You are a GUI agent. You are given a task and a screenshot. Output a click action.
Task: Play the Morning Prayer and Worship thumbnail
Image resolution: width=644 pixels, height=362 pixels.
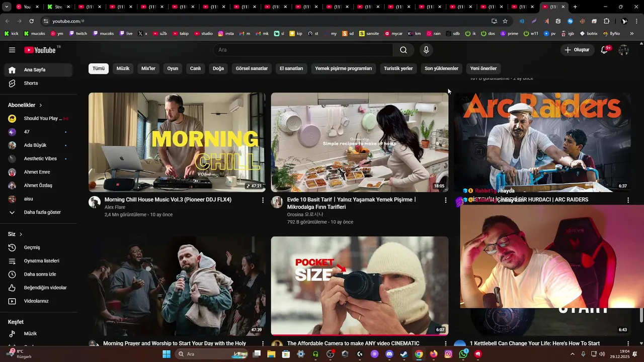[x=177, y=286]
